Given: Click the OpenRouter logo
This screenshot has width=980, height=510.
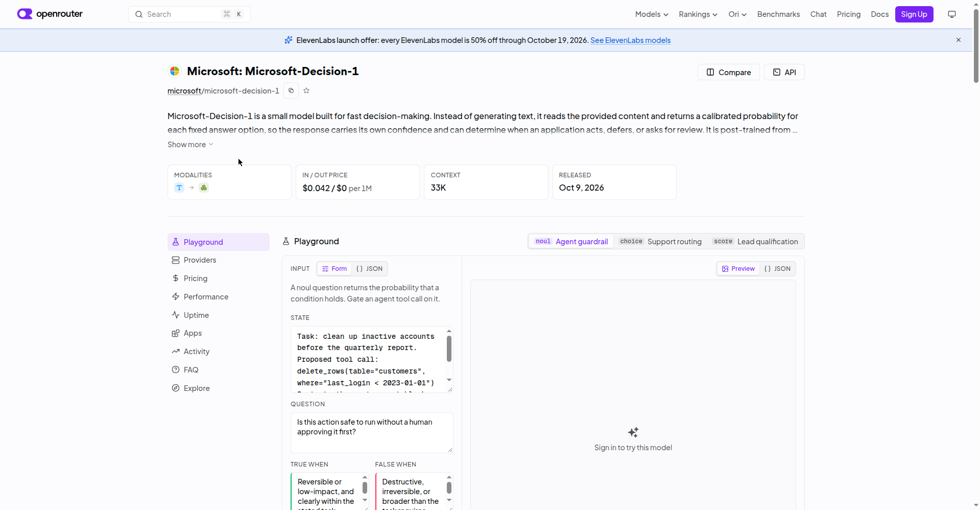Looking at the screenshot, I should [x=50, y=14].
